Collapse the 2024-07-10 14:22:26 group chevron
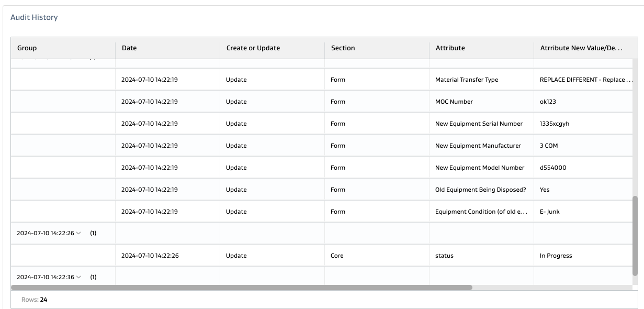 [78, 234]
